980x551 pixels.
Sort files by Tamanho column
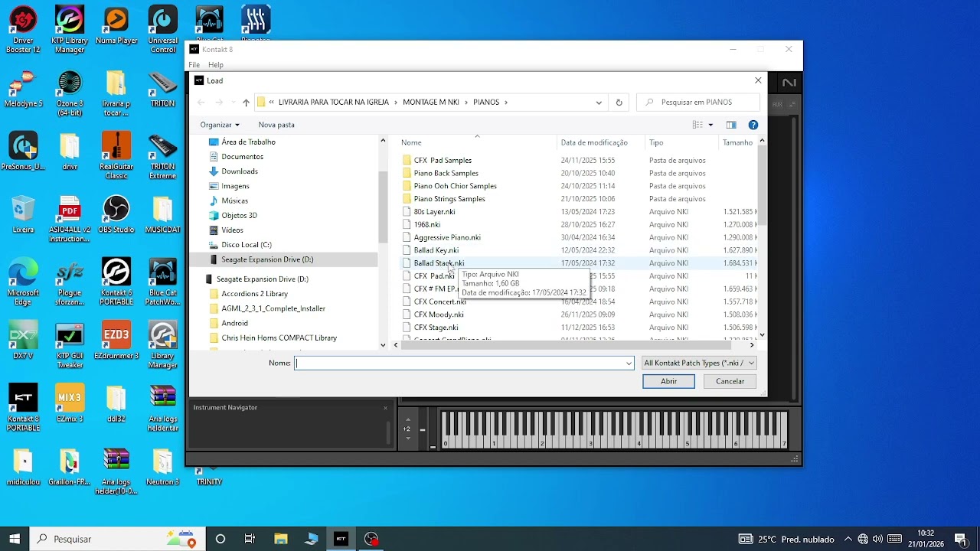point(737,142)
